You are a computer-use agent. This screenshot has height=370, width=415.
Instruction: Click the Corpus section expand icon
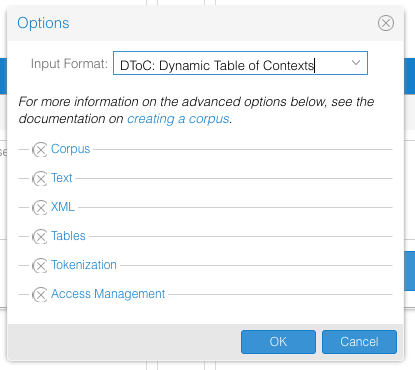pos(40,150)
